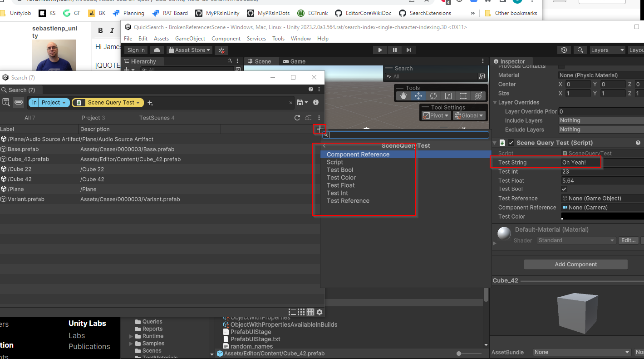Viewport: 644px width, 359px height.
Task: Activate the Hand view tool
Action: tap(403, 95)
